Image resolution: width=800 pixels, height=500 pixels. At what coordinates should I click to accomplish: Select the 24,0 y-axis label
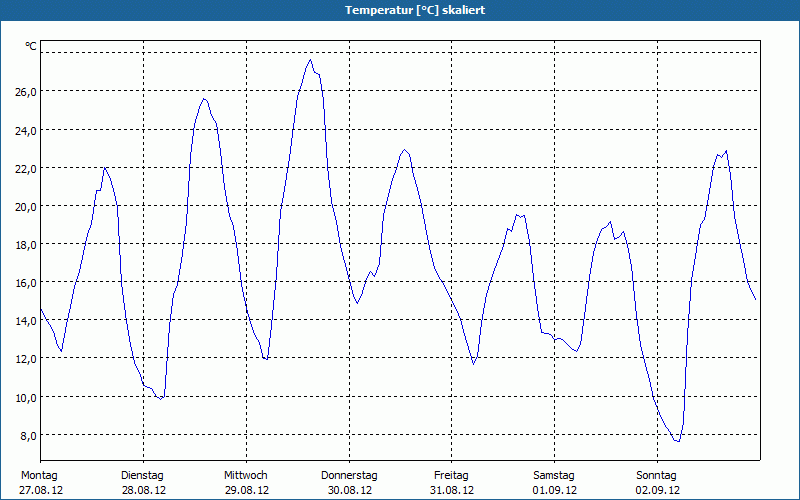[x=26, y=131]
